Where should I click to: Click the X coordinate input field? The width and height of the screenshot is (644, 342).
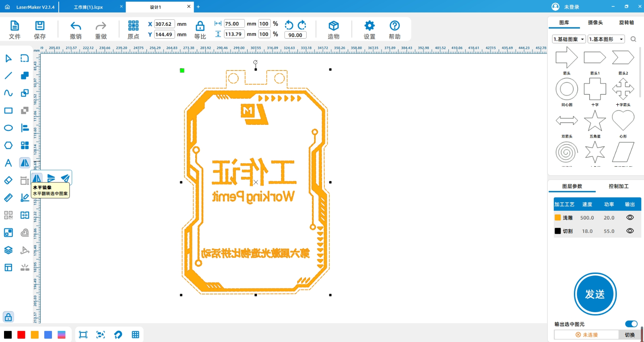tap(165, 24)
